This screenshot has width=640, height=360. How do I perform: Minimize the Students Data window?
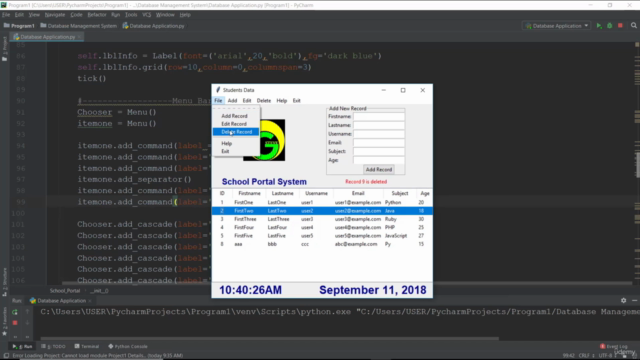(x=384, y=90)
